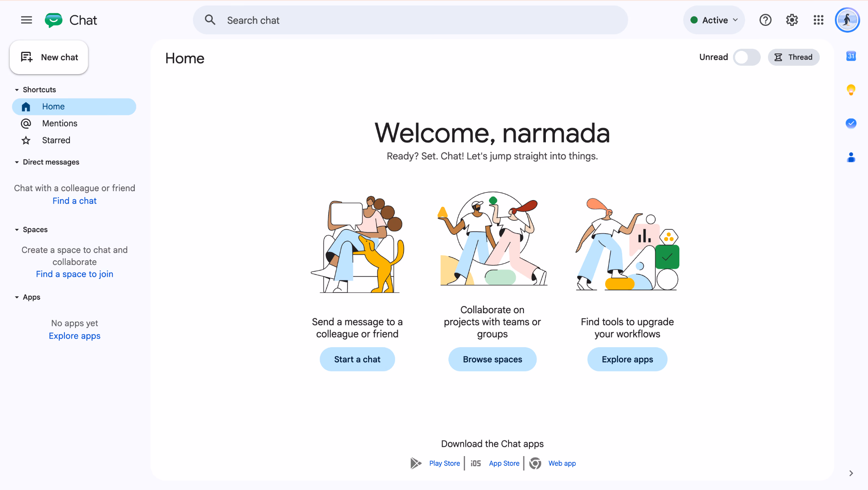The image size is (868, 490).
Task: Collapse the Direct messages section
Action: [17, 162]
